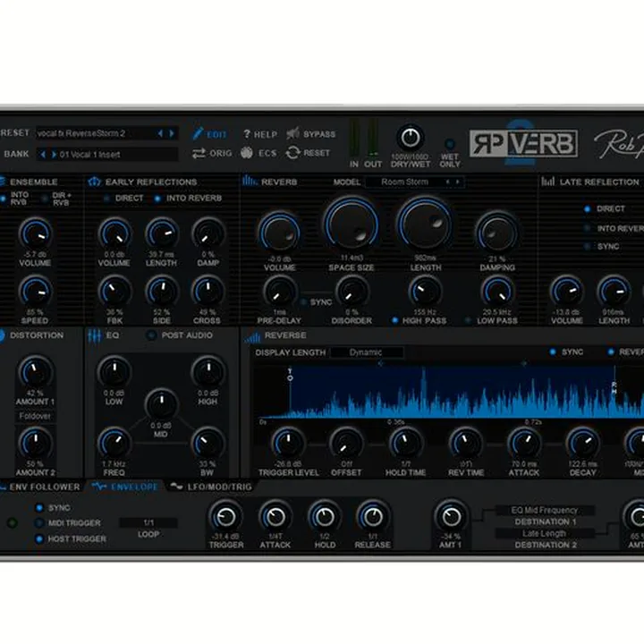Enable envelope HOST TRIGGER
The height and width of the screenshot is (644, 644).
tap(39, 538)
